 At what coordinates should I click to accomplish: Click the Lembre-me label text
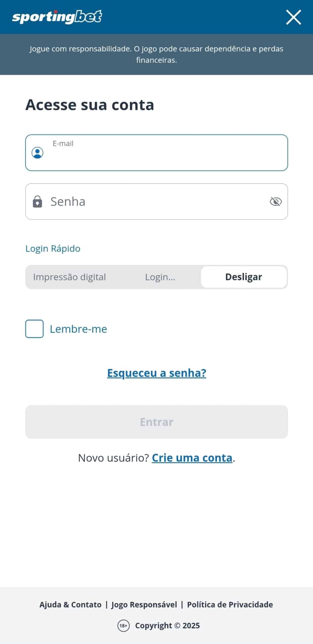(x=78, y=329)
